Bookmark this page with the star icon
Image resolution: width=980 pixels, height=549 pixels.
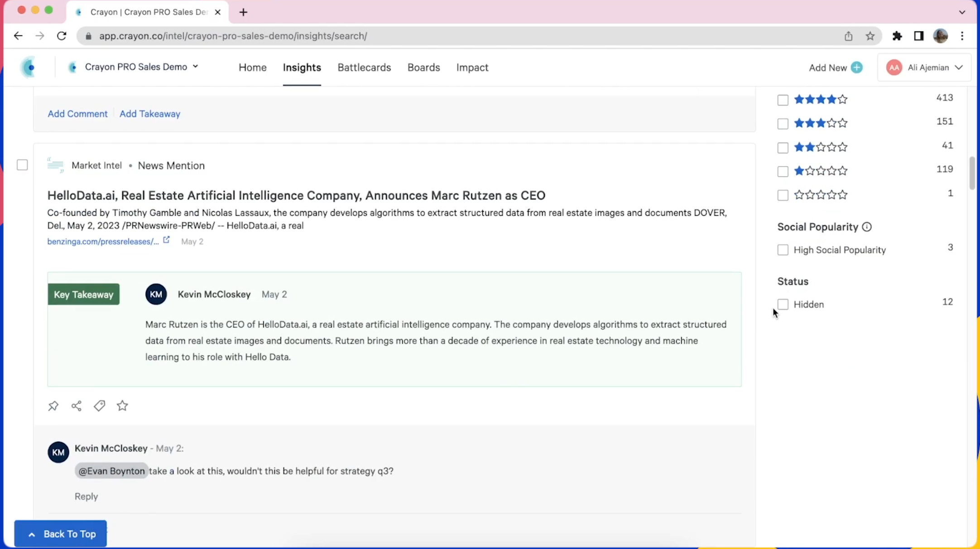coord(870,36)
